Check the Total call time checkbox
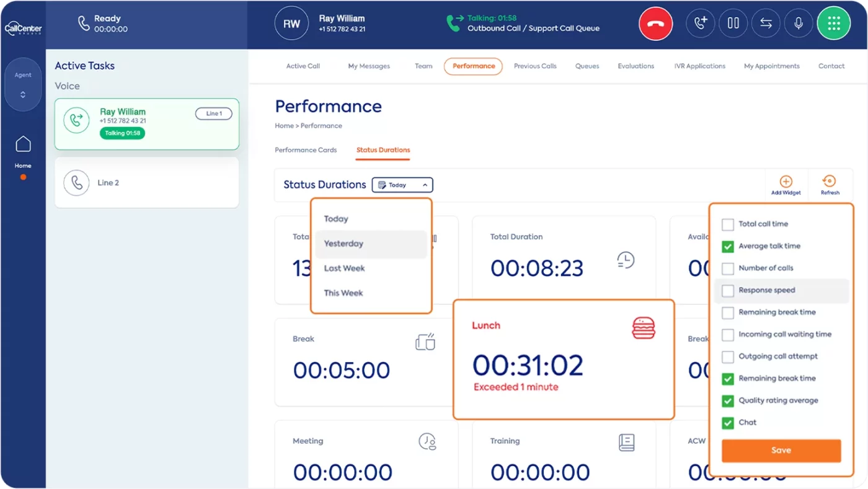868x489 pixels. [x=728, y=224]
